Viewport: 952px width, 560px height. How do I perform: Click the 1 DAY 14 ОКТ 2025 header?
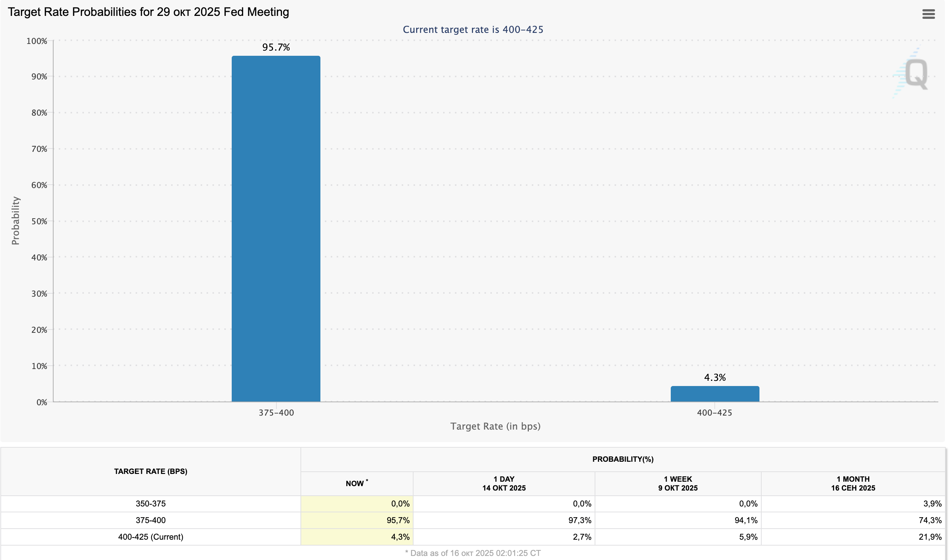[504, 483]
